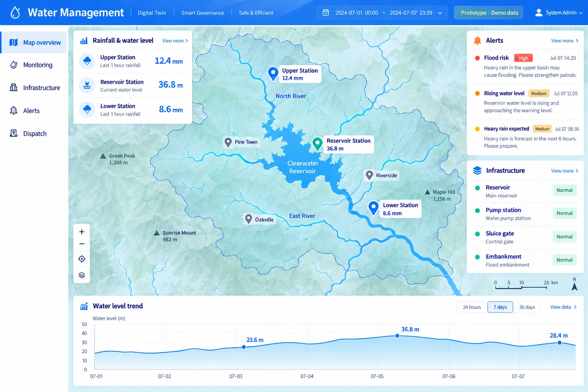Click the Pump station Normal status badge
The width and height of the screenshot is (588, 392).
click(565, 213)
